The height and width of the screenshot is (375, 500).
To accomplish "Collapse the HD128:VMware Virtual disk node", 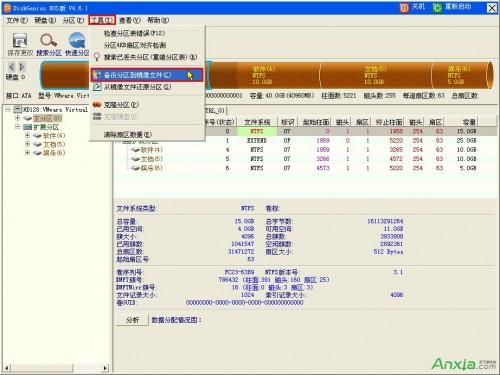I will point(9,109).
